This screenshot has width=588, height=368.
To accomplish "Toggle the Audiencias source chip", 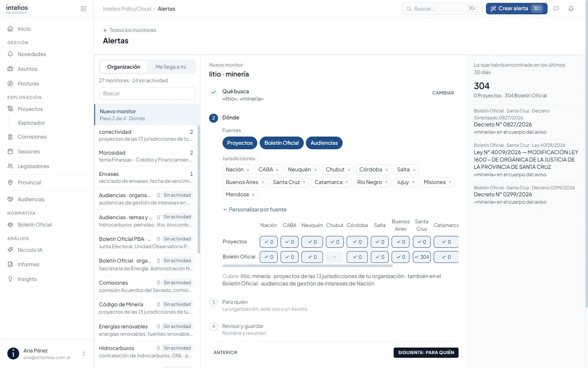I will click(324, 143).
